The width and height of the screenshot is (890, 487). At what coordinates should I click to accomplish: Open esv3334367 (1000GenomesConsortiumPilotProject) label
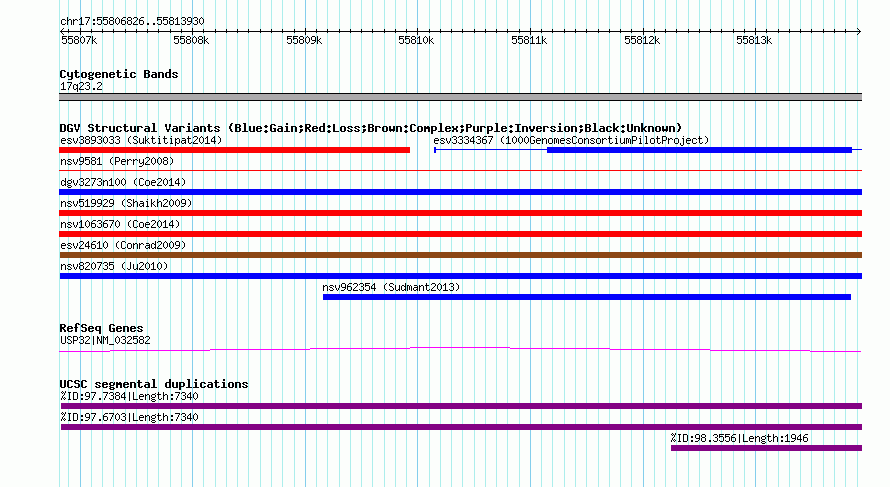[x=571, y=140]
